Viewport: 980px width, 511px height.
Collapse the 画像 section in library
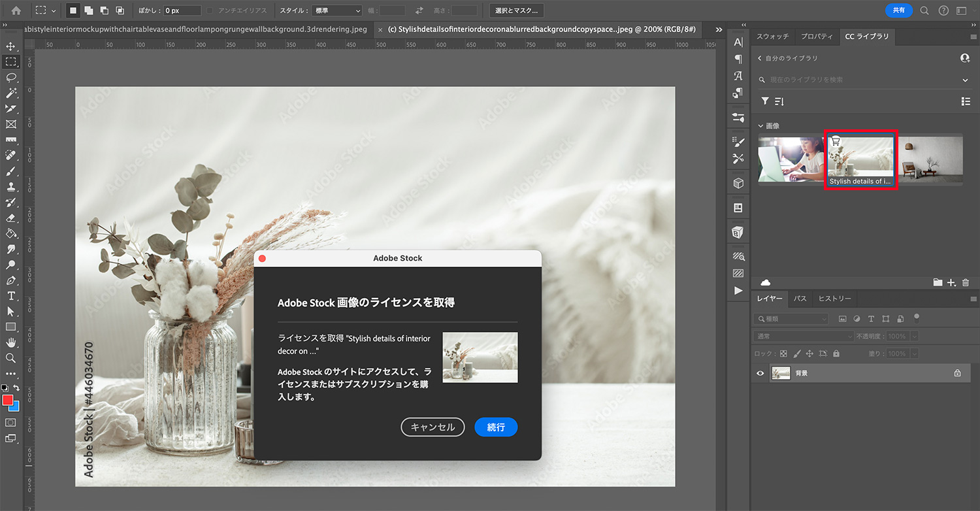pyautogui.click(x=760, y=125)
